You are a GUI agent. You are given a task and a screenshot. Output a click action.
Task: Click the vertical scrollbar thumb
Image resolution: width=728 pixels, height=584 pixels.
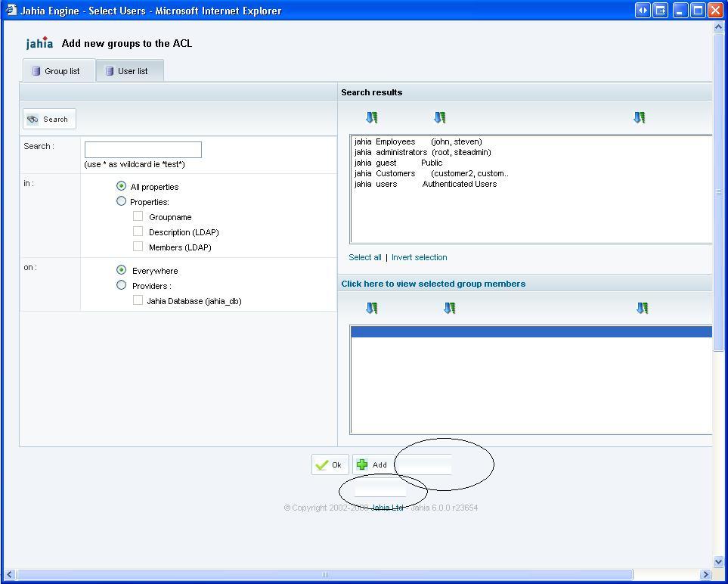pyautogui.click(x=718, y=192)
